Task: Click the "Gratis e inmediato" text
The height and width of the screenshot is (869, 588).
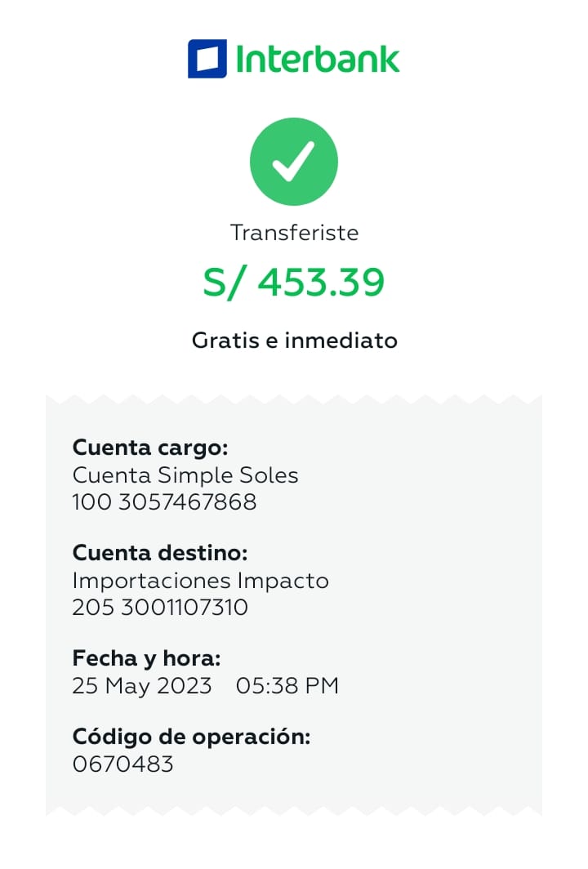Action: point(294,340)
